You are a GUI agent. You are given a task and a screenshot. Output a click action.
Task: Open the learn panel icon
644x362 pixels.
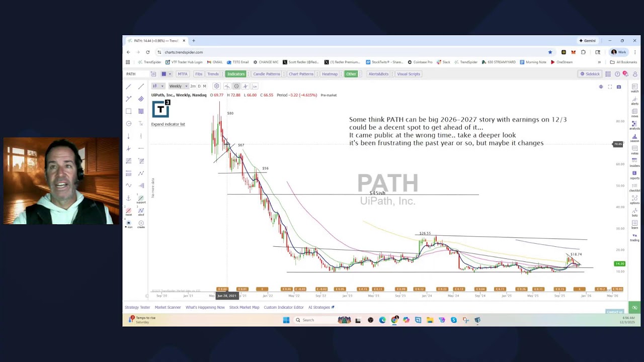point(634,225)
